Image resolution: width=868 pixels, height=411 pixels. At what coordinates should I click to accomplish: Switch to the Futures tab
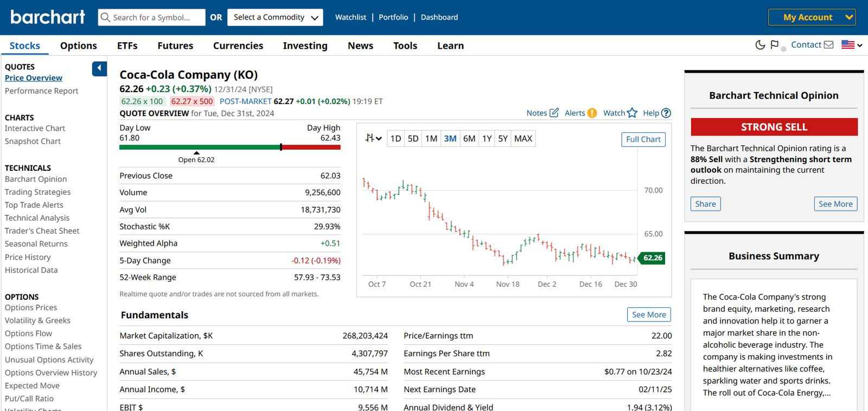point(175,46)
